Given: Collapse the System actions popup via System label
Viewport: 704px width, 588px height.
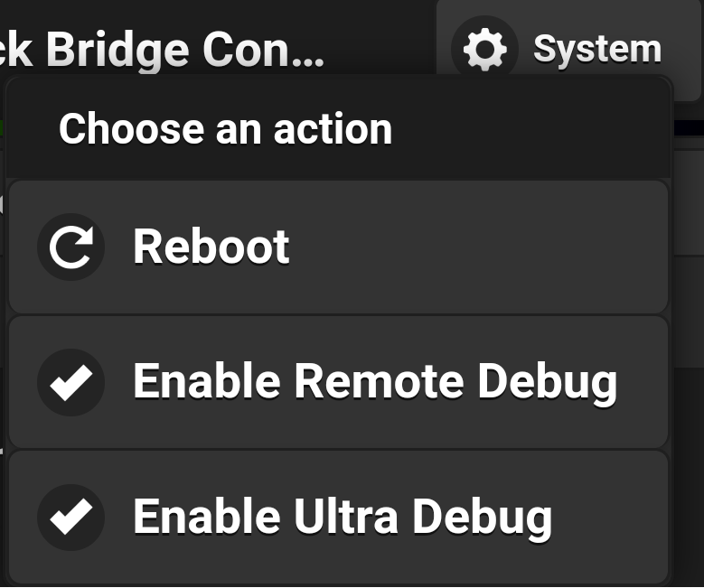Looking at the screenshot, I should point(597,50).
